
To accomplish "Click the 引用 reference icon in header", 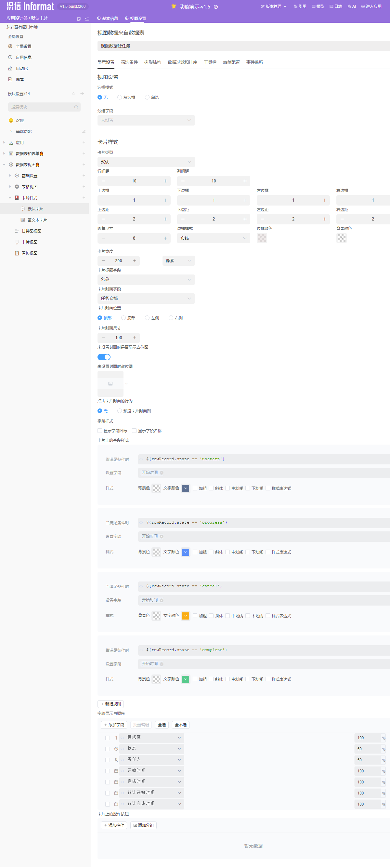I will pyautogui.click(x=295, y=7).
